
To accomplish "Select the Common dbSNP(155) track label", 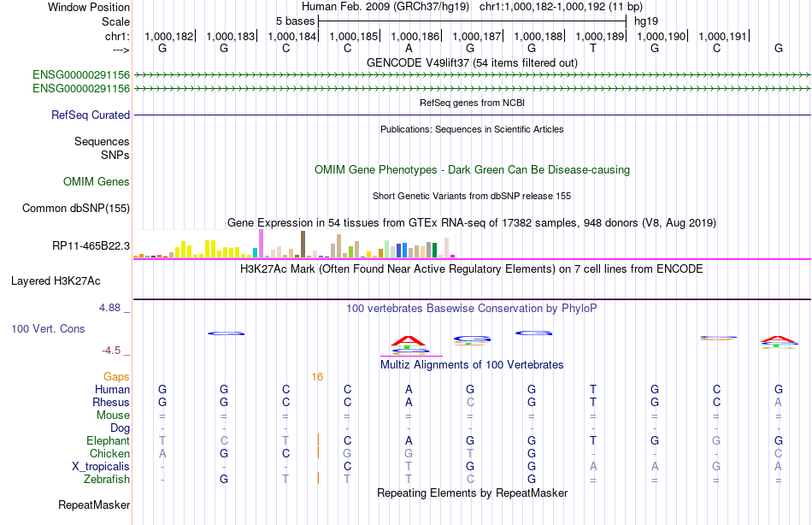I will point(76,209).
